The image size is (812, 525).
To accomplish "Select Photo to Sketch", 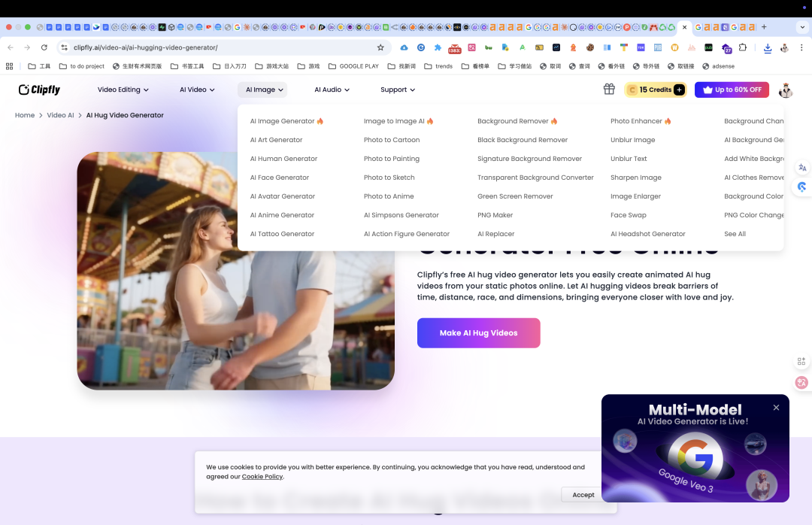I will pyautogui.click(x=389, y=178).
